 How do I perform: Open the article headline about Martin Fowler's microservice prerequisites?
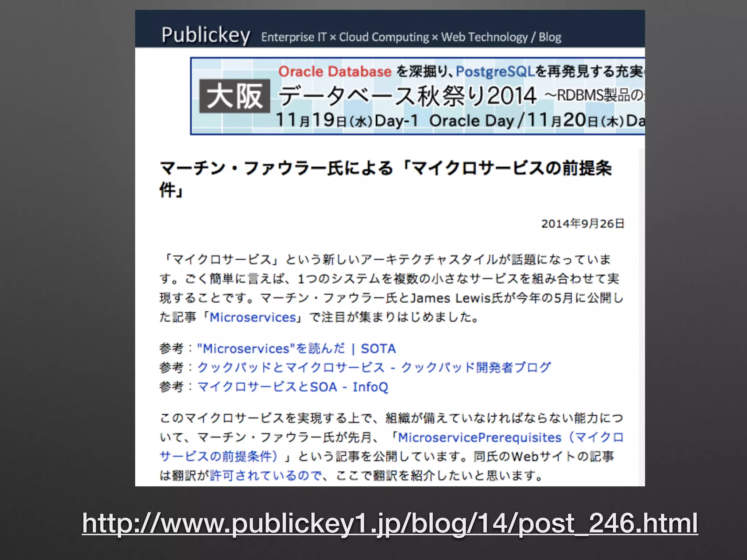pos(386,179)
